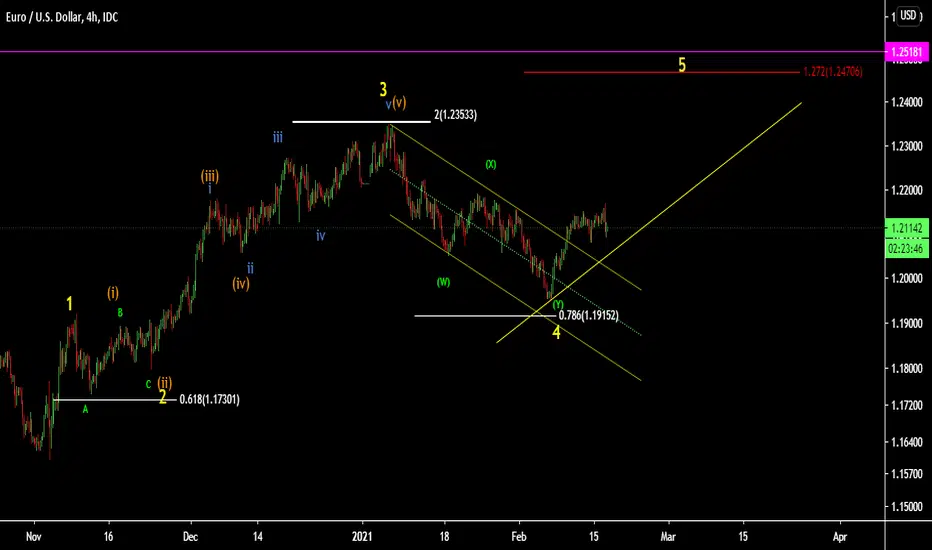Select green correction label (Y)
The height and width of the screenshot is (550, 932).
pyautogui.click(x=558, y=304)
